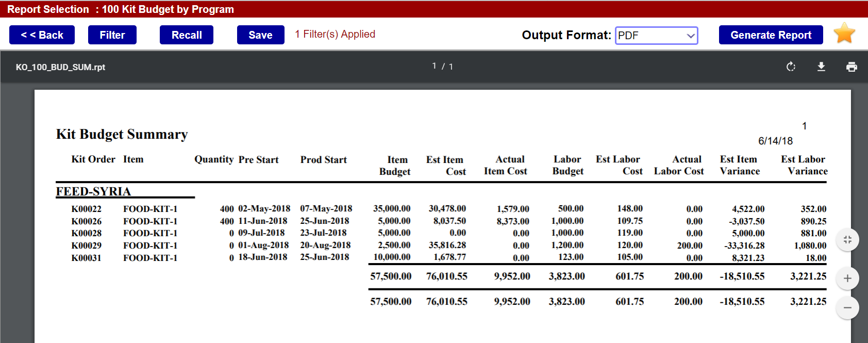Click the Actual Item Cost column header
Screen dimensions: 868x343
click(506, 165)
